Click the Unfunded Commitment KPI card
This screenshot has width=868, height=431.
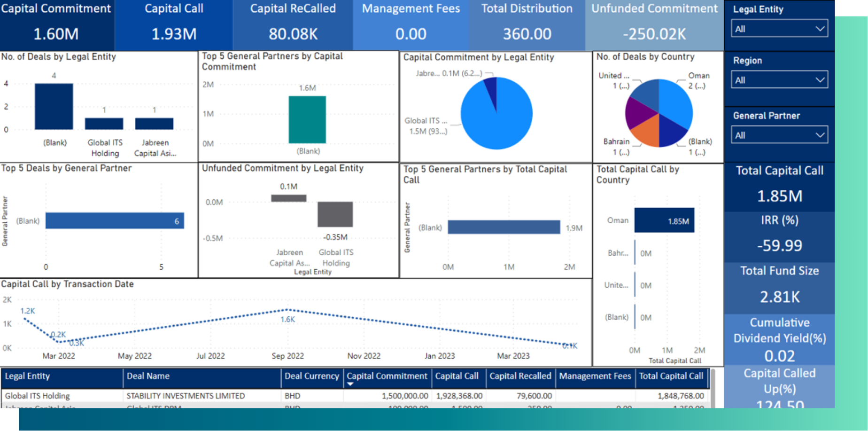[654, 25]
